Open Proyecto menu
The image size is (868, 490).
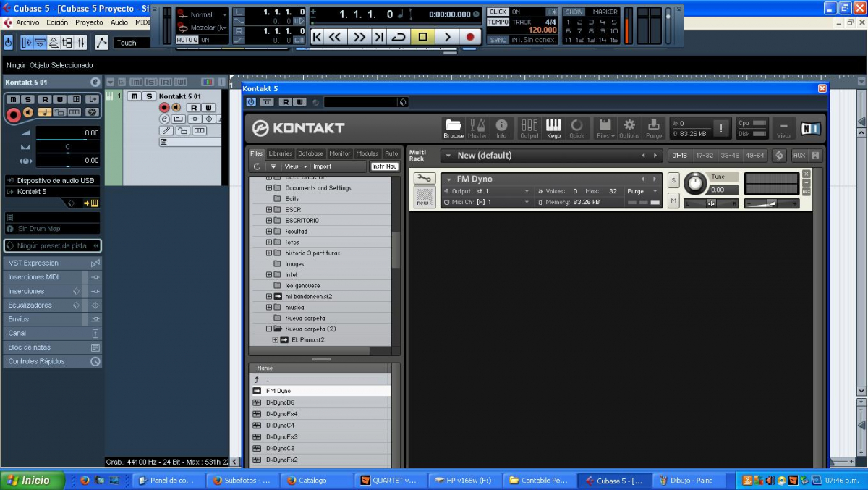89,22
